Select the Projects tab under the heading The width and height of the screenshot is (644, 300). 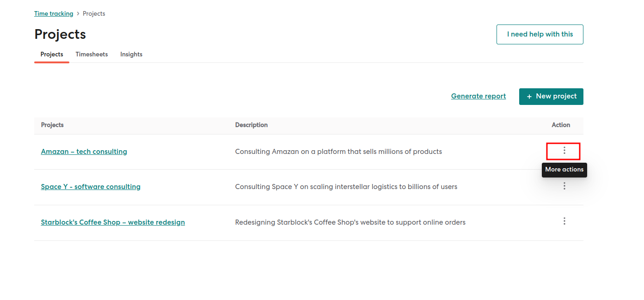click(52, 55)
